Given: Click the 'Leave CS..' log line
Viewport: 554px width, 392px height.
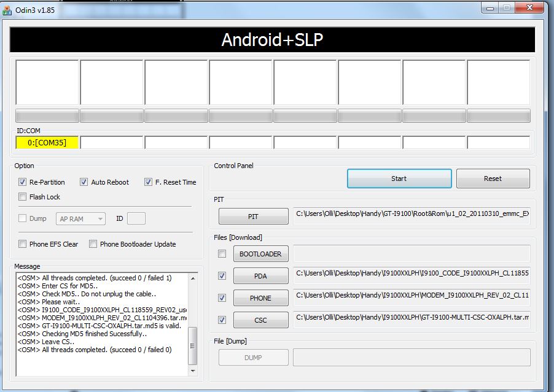Looking at the screenshot, I should pos(46,342).
